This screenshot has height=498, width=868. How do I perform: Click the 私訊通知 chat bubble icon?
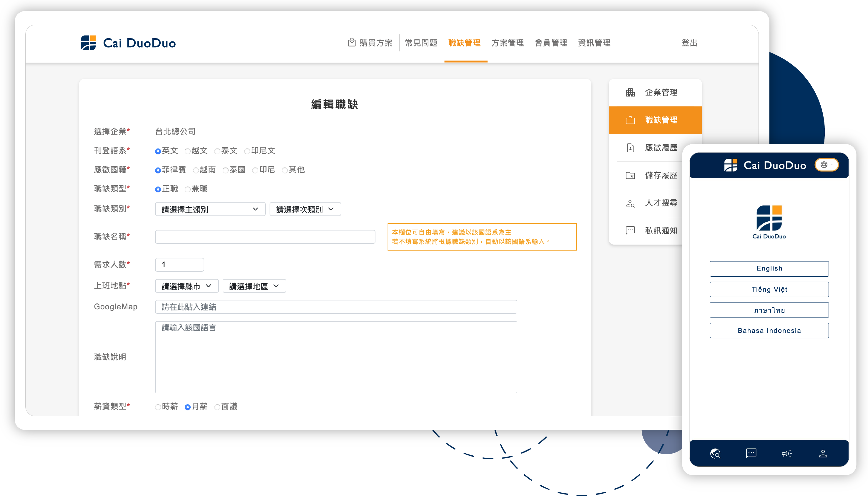(x=630, y=230)
